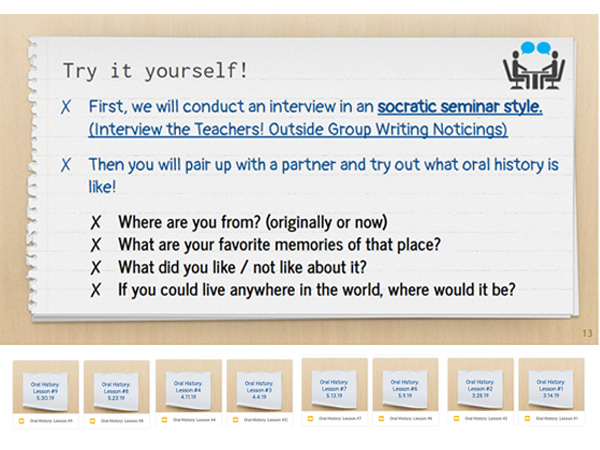Viewport: 600px width, 450px height.
Task: Click the slide number 13
Action: click(586, 334)
